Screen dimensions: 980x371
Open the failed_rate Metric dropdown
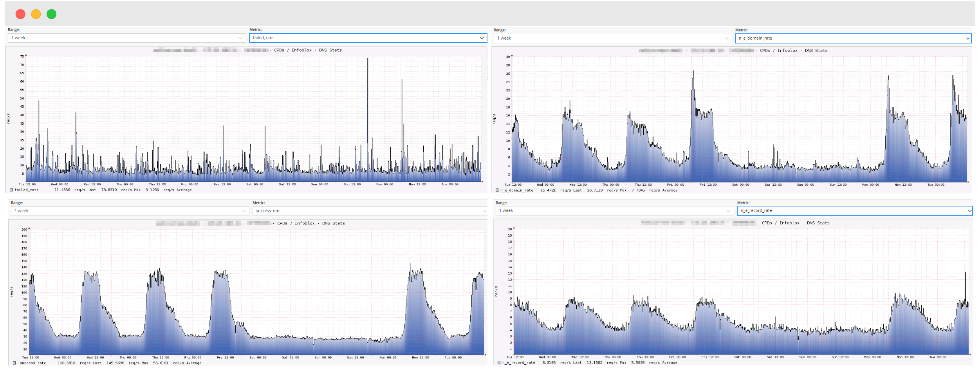point(368,38)
